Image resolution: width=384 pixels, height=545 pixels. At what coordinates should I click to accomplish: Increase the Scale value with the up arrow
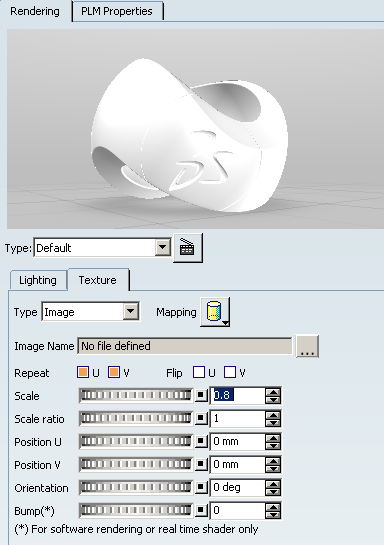click(273, 392)
